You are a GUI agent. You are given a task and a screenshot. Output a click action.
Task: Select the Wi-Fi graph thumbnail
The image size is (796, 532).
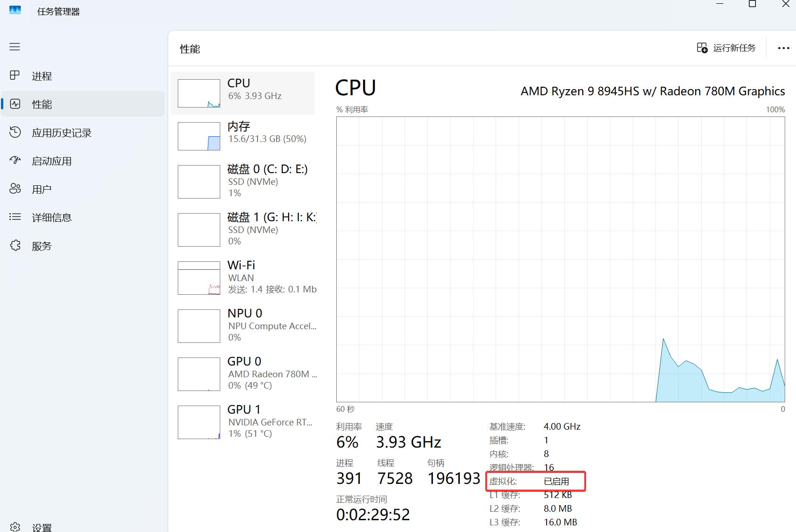199,278
